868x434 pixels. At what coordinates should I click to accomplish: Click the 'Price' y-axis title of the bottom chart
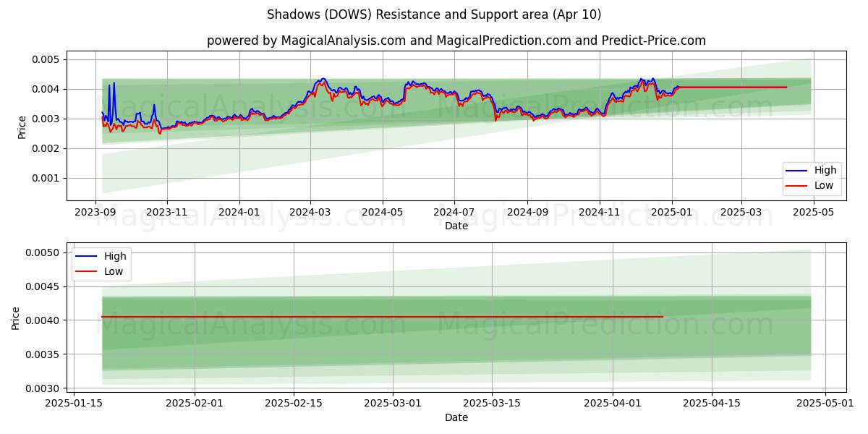pyautogui.click(x=17, y=318)
